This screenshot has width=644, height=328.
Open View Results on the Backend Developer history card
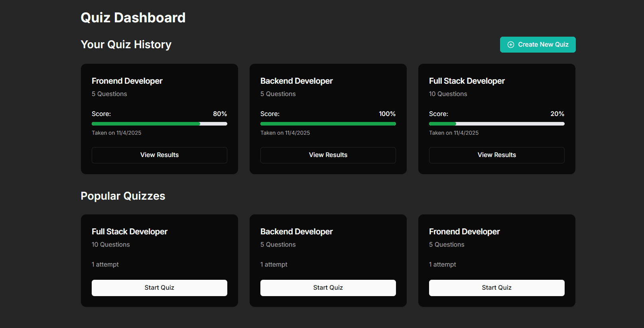click(328, 155)
